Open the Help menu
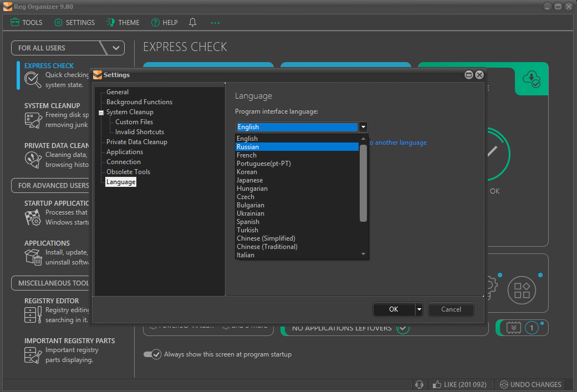The height and width of the screenshot is (392, 577). [165, 22]
